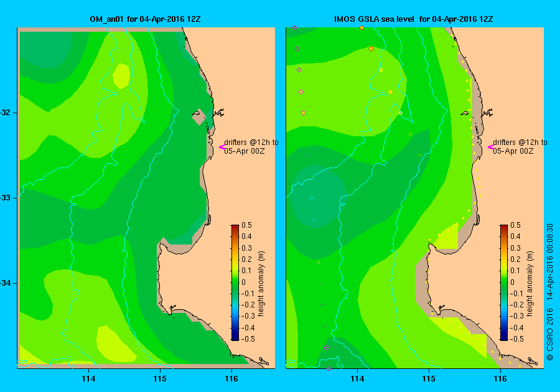The height and width of the screenshot is (392, 560).
Task: Click the 114 longitude label under OM_an01 map
Action: coord(88,379)
